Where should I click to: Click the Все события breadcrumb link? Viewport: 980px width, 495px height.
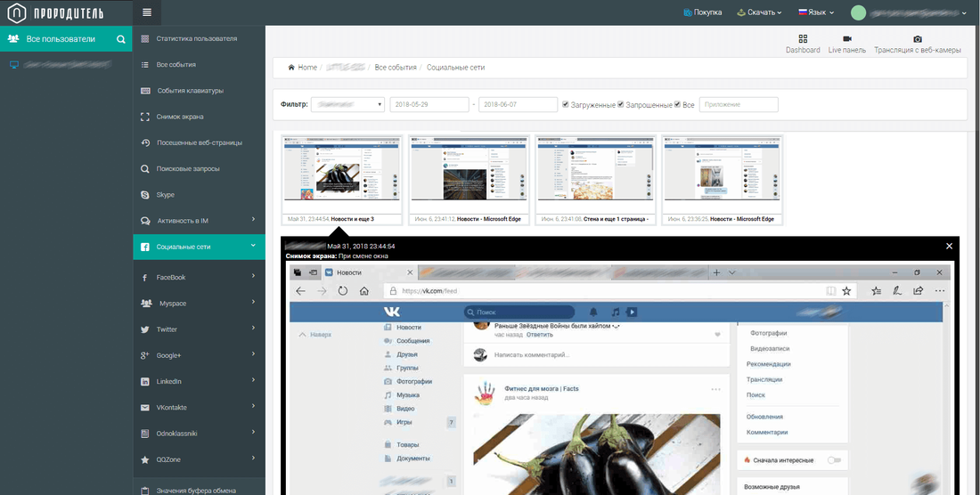point(396,68)
